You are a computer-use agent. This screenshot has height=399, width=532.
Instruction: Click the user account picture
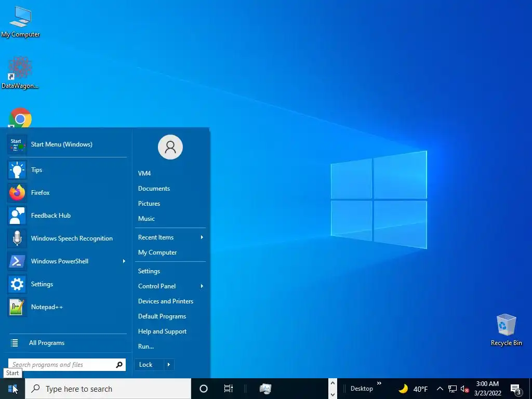click(170, 147)
